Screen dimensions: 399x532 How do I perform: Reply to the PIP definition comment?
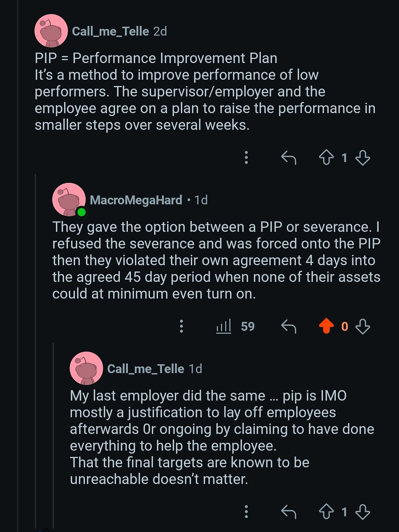(x=289, y=158)
